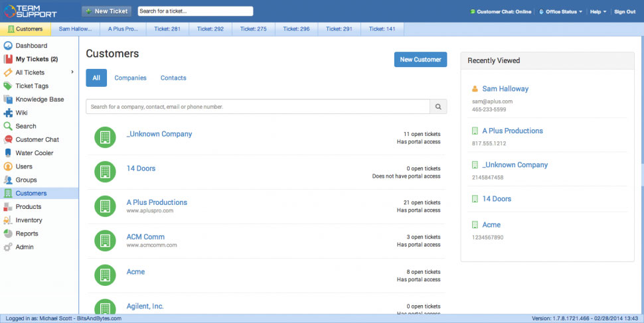Click the Ticket Tags icon
The image size is (644, 323).
tap(8, 86)
